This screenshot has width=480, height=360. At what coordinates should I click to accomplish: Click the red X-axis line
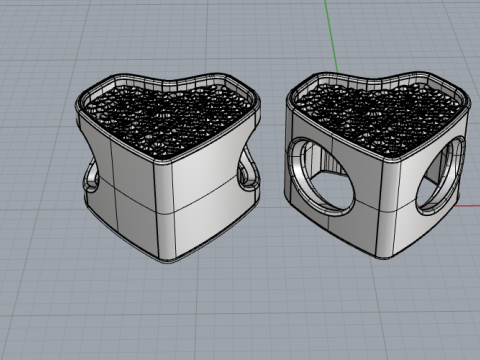(467, 206)
